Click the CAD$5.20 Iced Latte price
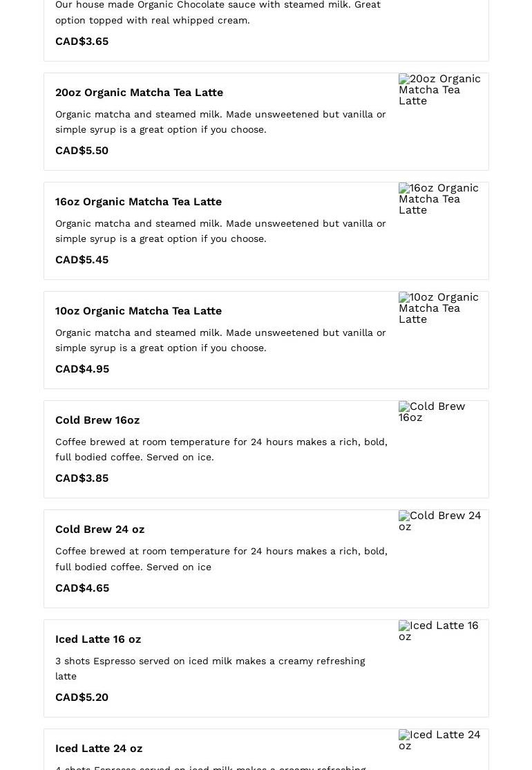Screen dimensions: 532x770 tap(82, 697)
